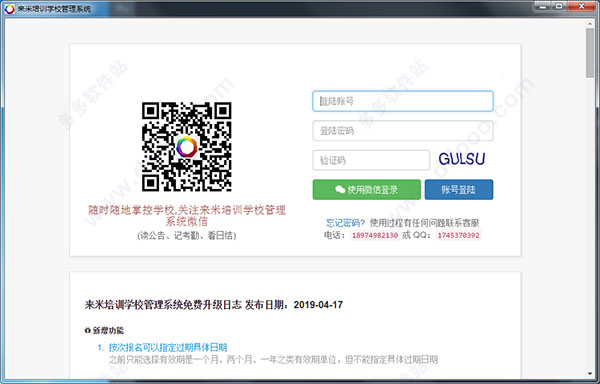
Task: Minimize the 来米培训学校管理系统 window
Action: tap(543, 6)
